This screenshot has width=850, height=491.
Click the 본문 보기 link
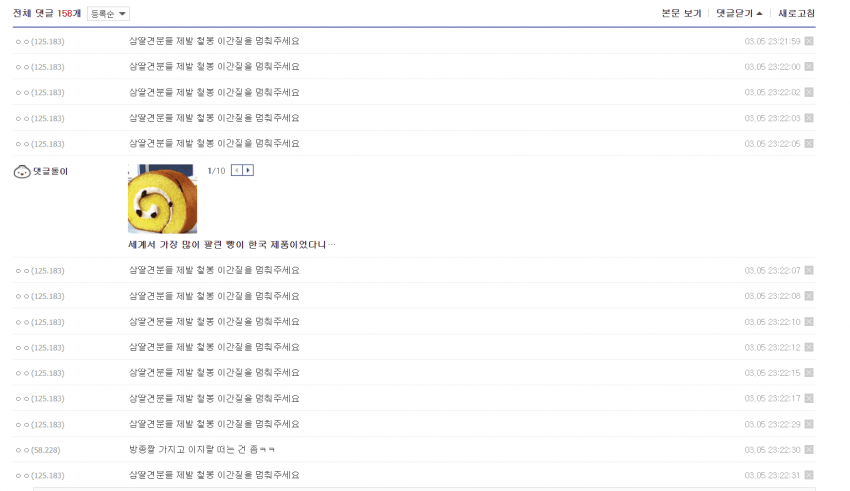coord(681,14)
